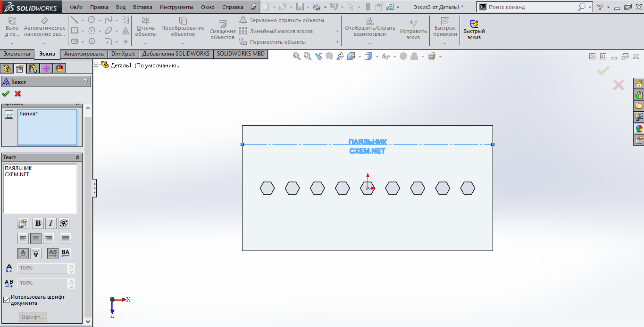Collapse the Текст section chevron
This screenshot has height=327, width=644.
tap(77, 157)
